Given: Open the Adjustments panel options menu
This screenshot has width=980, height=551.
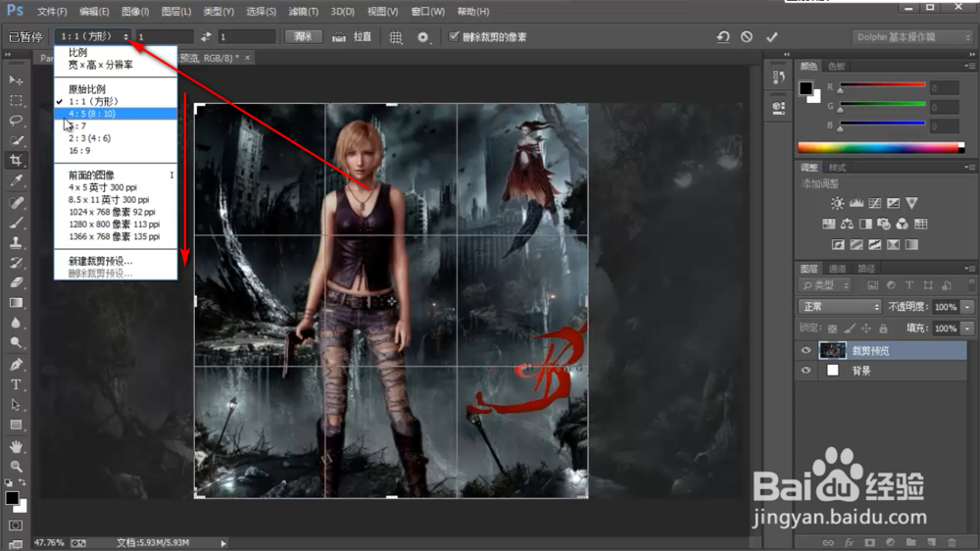Looking at the screenshot, I should pos(969,167).
